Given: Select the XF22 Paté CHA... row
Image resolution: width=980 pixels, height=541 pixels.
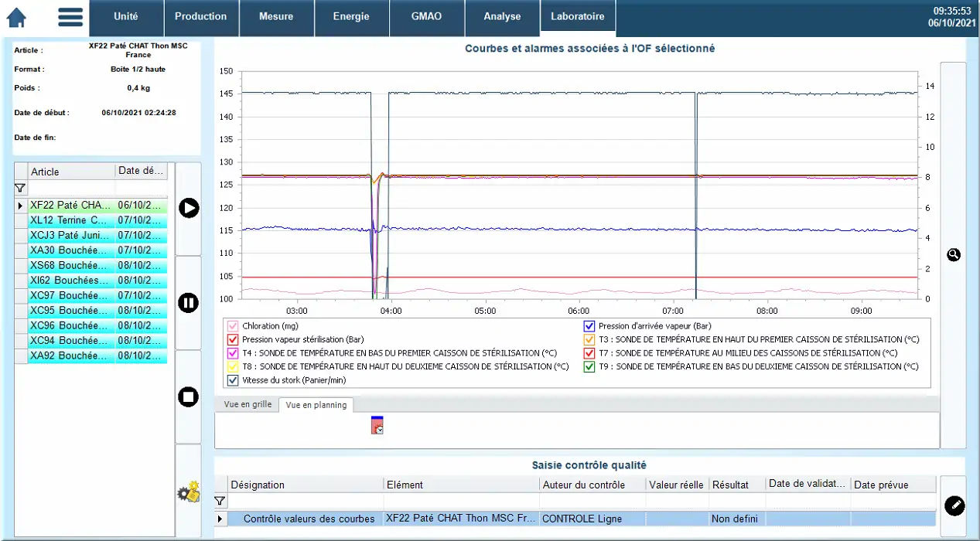Looking at the screenshot, I should tap(97, 206).
